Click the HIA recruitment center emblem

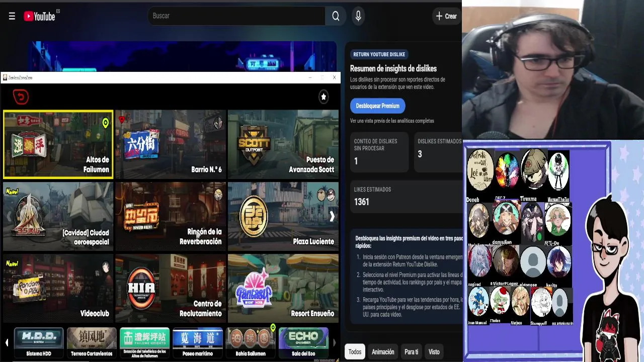[x=141, y=288]
